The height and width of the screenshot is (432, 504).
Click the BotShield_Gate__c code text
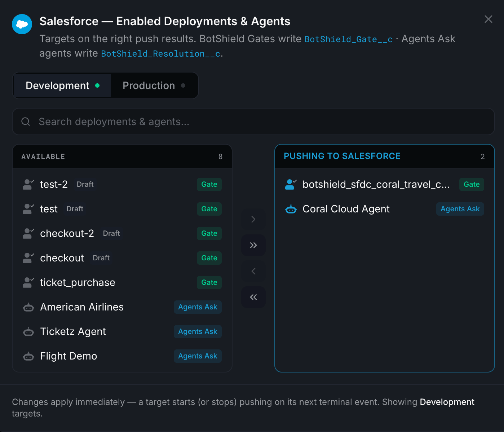click(348, 39)
